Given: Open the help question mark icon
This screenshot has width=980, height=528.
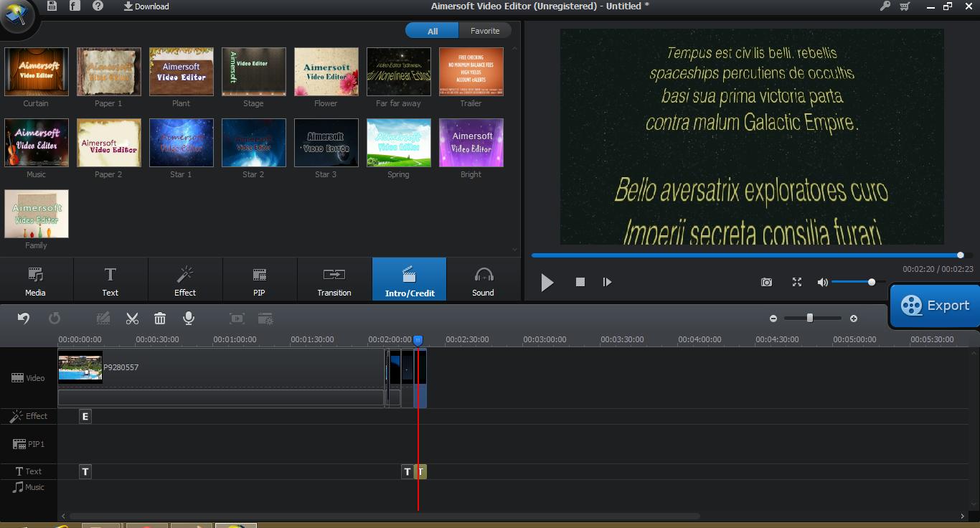Looking at the screenshot, I should [98, 6].
